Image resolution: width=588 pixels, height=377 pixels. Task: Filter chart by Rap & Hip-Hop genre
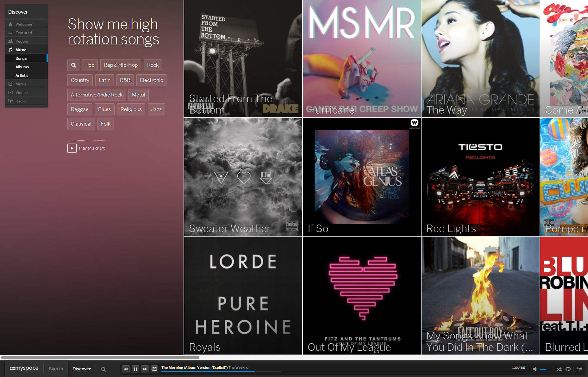click(x=121, y=65)
